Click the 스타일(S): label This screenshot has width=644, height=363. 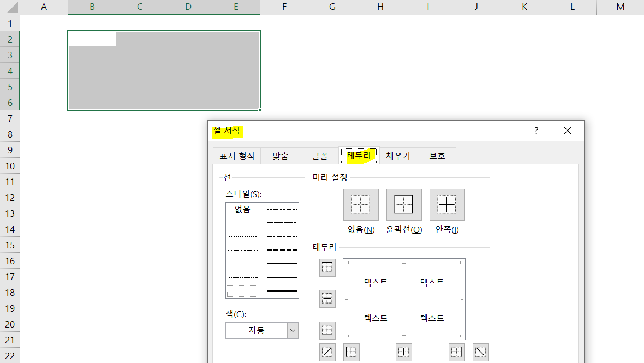(243, 194)
